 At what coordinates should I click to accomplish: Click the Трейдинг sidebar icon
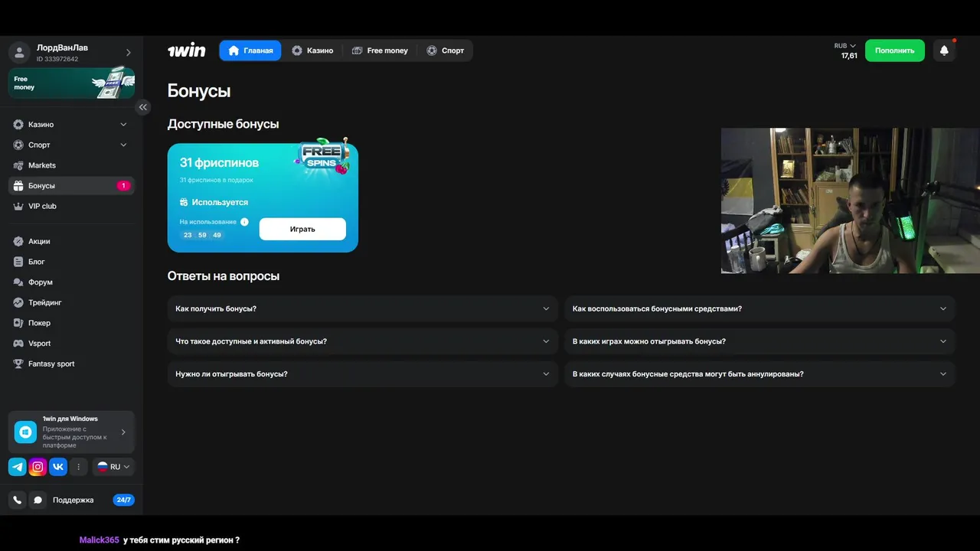[19, 302]
